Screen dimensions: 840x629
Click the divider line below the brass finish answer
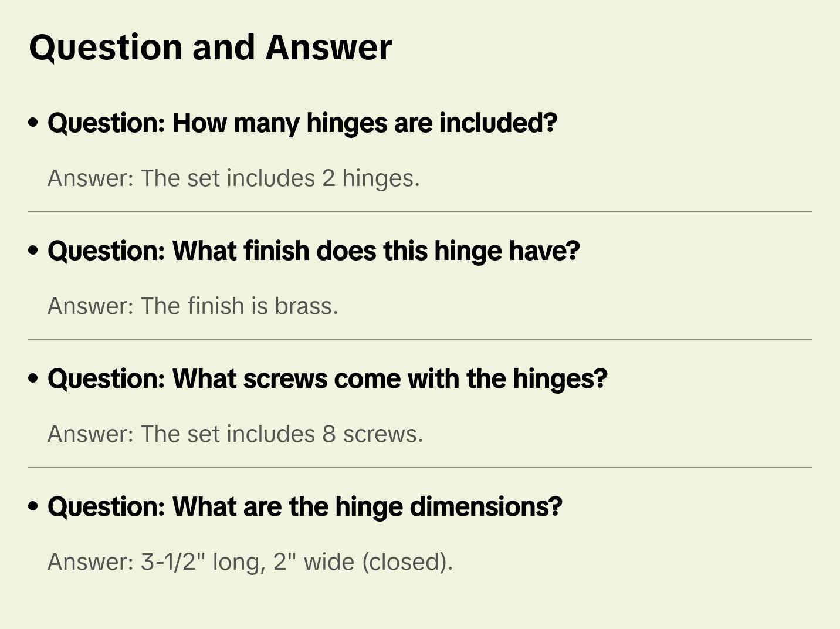click(420, 340)
